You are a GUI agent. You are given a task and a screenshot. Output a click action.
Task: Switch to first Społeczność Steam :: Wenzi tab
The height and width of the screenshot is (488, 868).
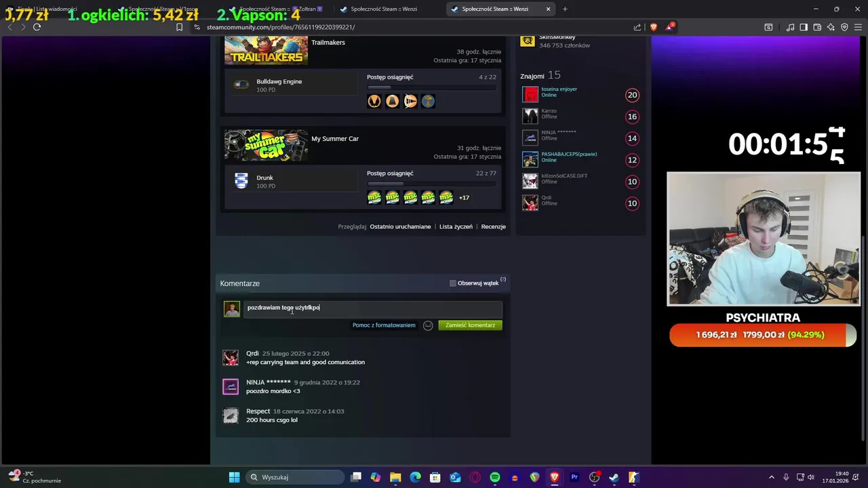[x=384, y=9]
